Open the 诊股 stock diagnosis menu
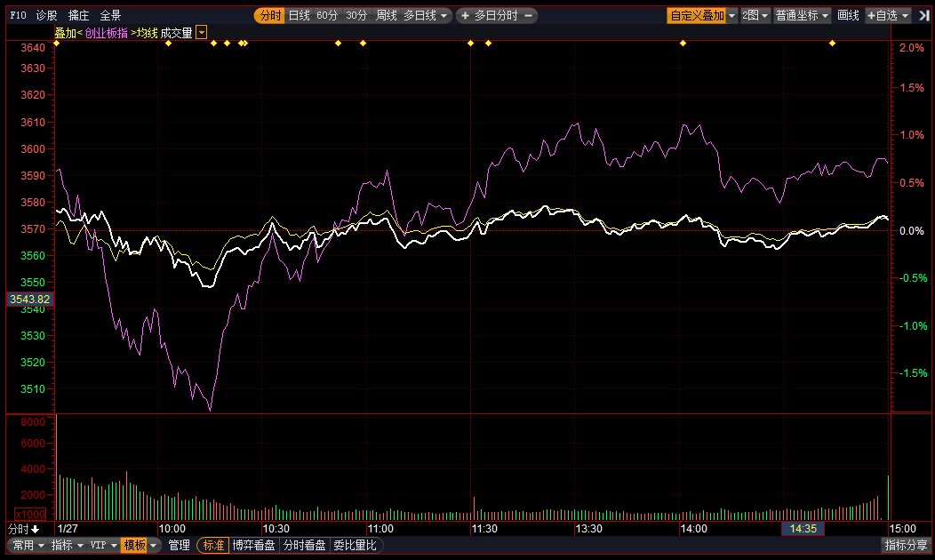 [46, 15]
